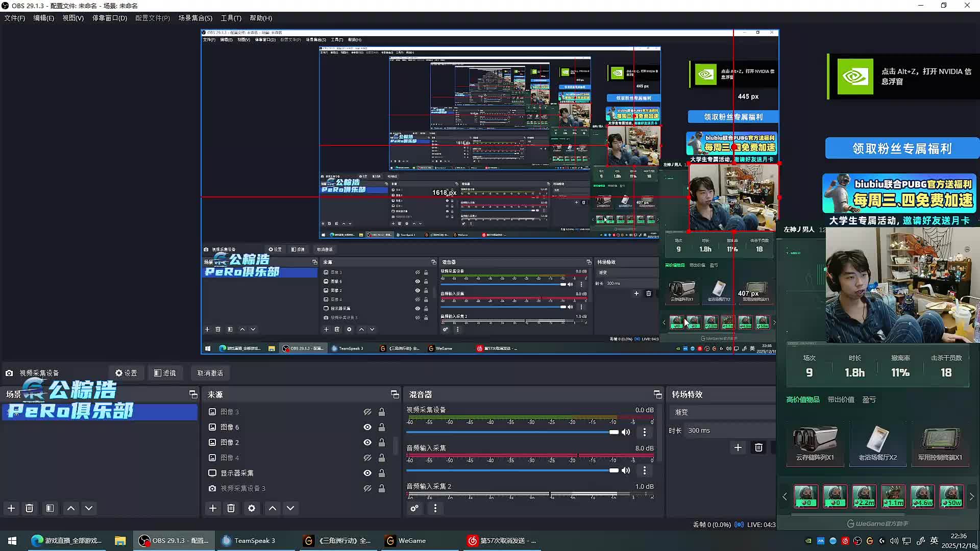Open the 停靠窗口(D) menu
The image size is (980, 551).
(x=109, y=18)
